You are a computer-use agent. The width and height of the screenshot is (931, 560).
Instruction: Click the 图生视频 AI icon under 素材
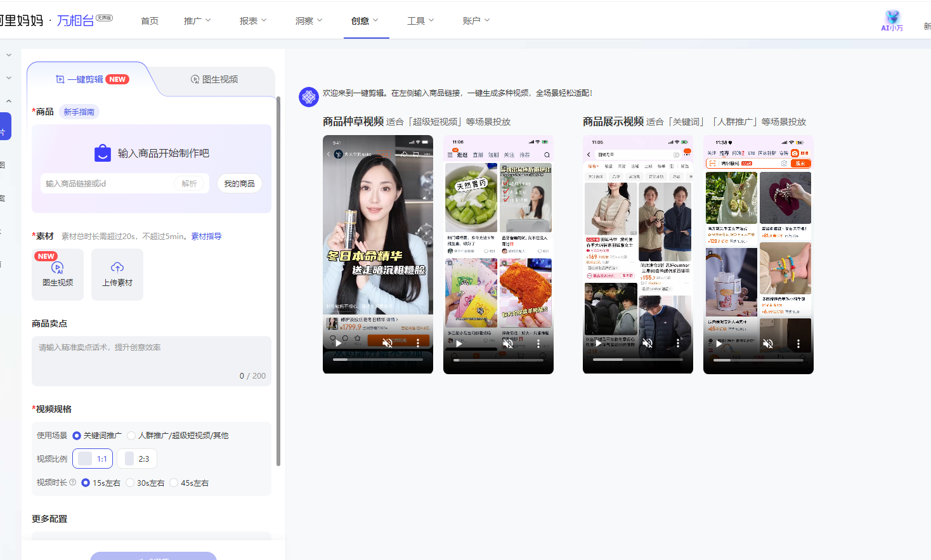[57, 268]
